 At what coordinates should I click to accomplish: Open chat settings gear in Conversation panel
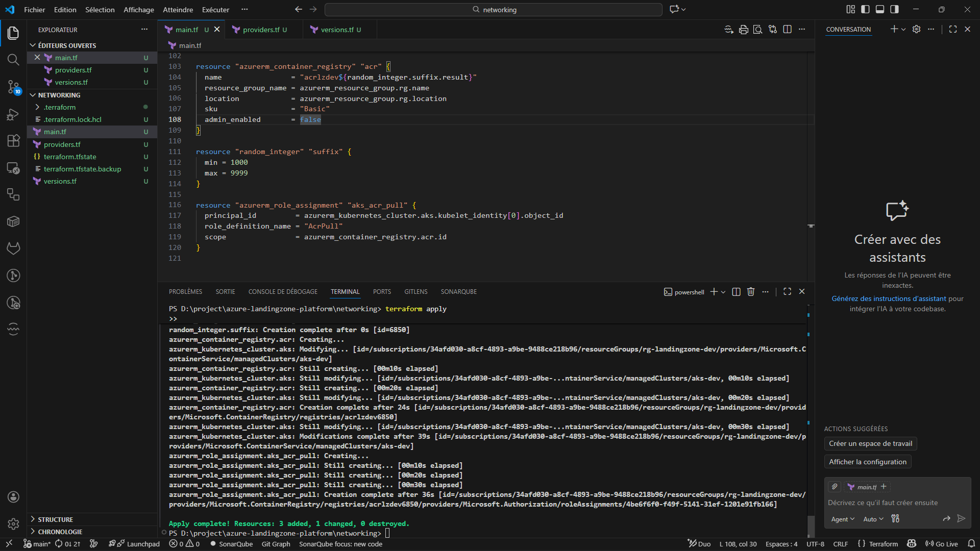pos(916,30)
